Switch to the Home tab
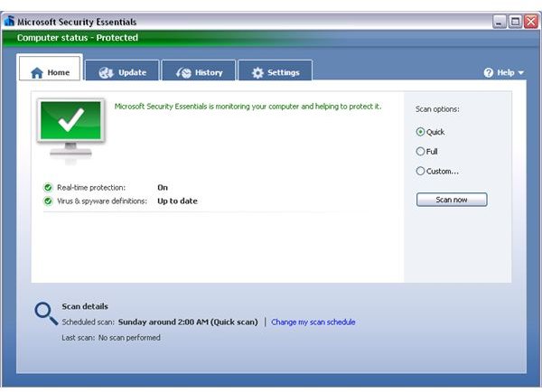542x392 pixels. (50, 72)
